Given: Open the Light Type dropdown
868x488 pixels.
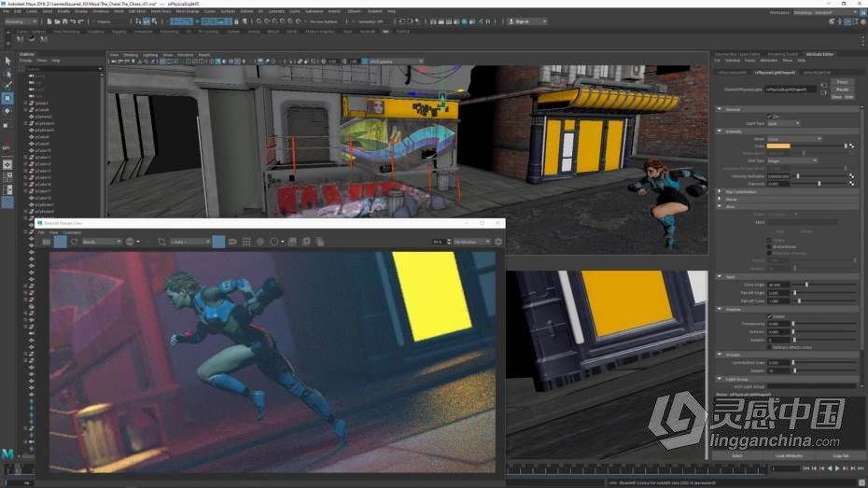Looking at the screenshot, I should [x=783, y=123].
